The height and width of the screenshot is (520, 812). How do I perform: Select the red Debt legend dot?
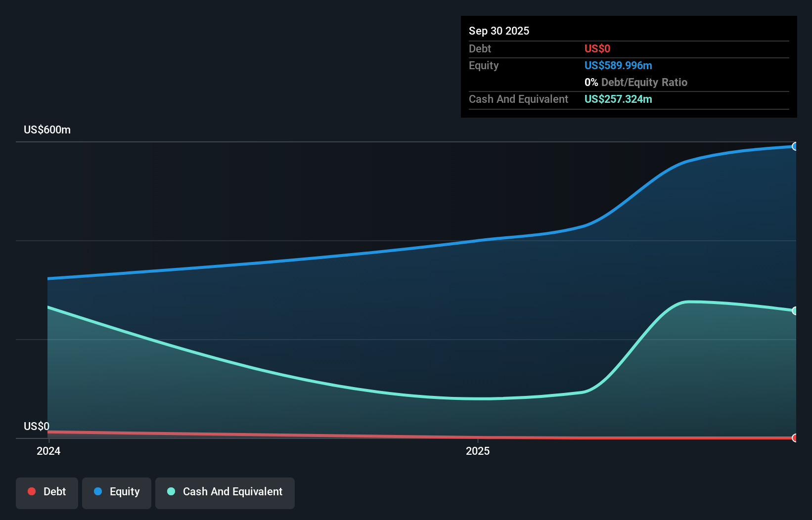[x=32, y=491]
